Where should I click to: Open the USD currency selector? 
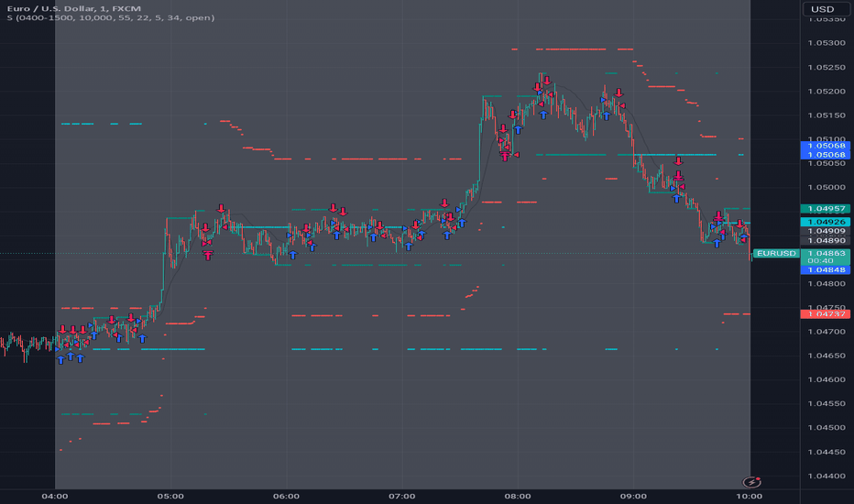823,9
